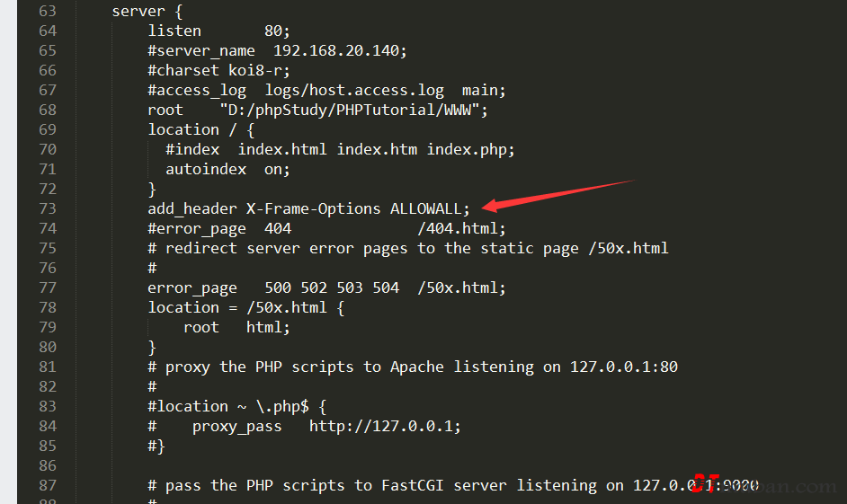Place cursor on the add_header directive

192,208
